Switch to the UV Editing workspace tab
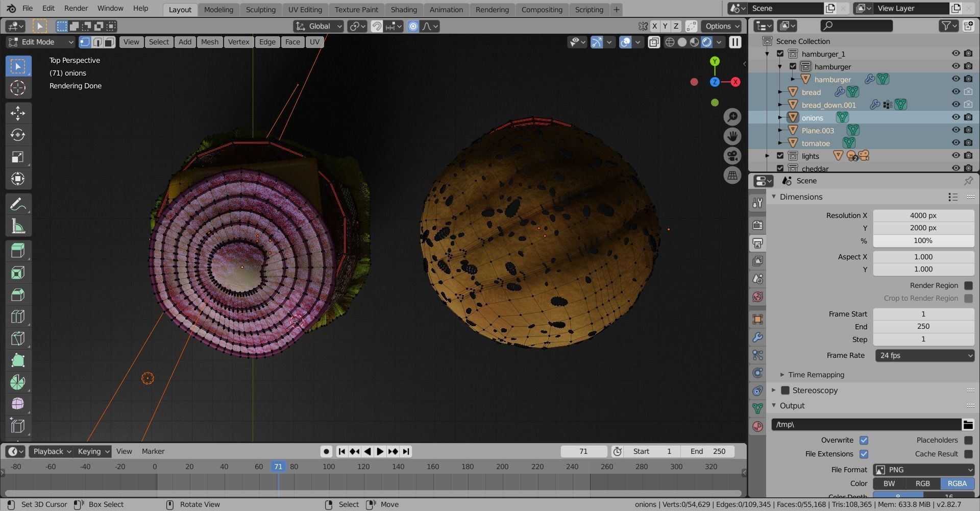Image resolution: width=980 pixels, height=511 pixels. tap(305, 9)
